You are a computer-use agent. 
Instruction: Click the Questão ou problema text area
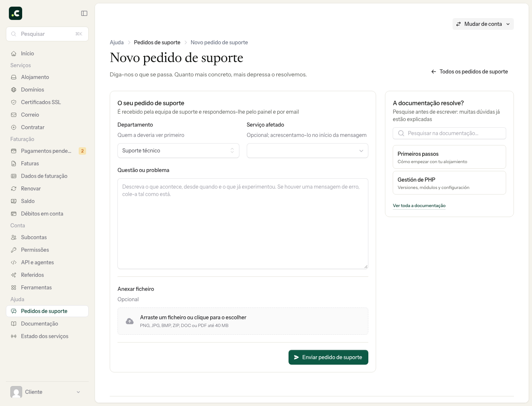[243, 224]
